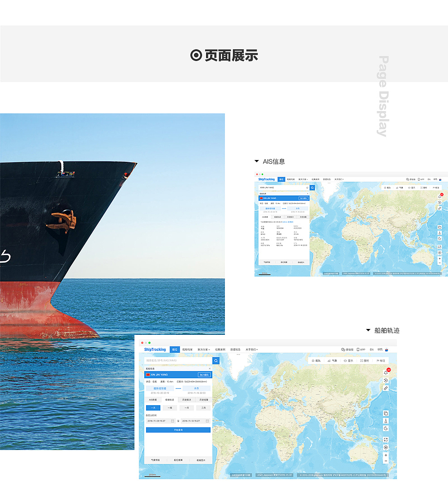Image resolution: width=448 pixels, height=489 pixels.
Task: Close ship info panel in AIS信息 window
Action: pos(307,194)
